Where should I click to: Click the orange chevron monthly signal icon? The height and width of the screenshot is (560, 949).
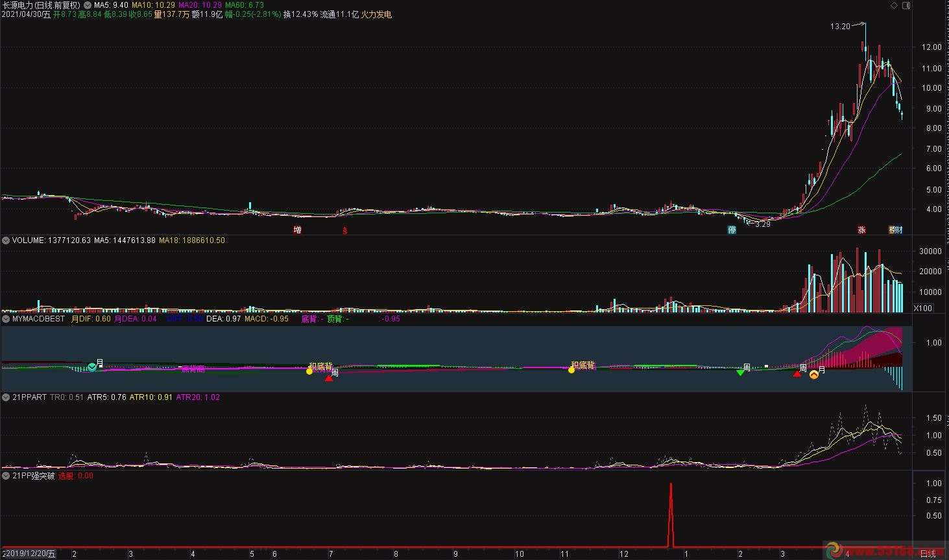click(x=813, y=374)
